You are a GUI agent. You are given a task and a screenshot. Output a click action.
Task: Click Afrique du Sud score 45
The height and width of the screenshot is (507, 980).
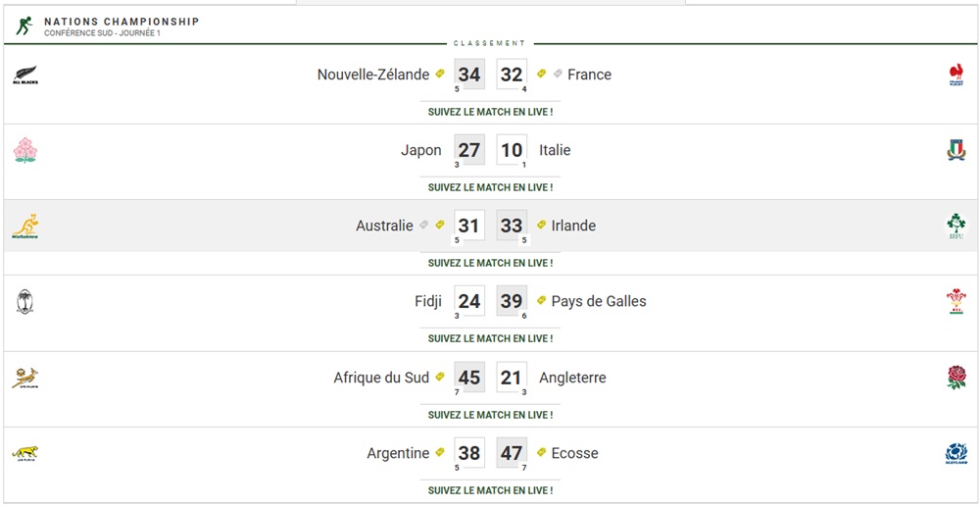(469, 378)
